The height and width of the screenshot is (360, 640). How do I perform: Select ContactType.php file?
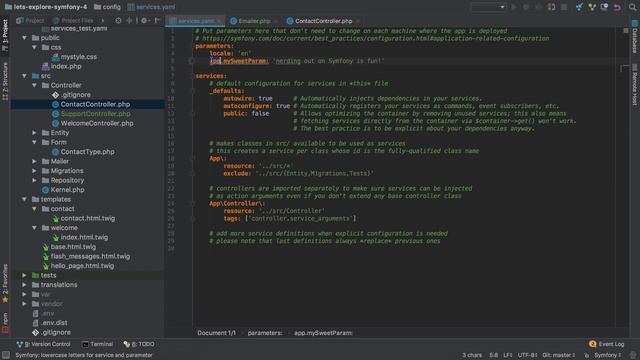pos(87,152)
